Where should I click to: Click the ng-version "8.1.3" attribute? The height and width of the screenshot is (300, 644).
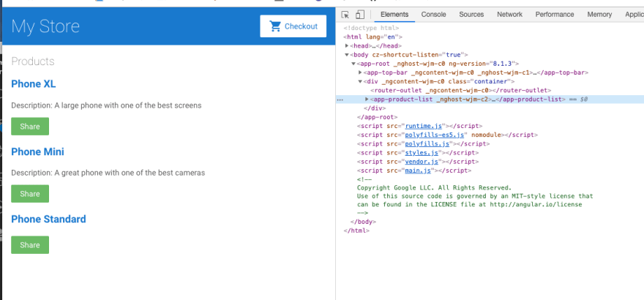482,64
